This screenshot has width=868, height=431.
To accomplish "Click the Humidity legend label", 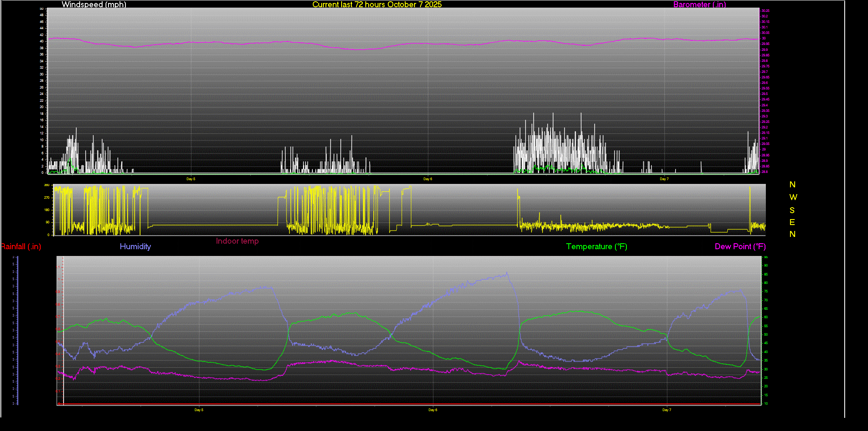I will pos(135,247).
